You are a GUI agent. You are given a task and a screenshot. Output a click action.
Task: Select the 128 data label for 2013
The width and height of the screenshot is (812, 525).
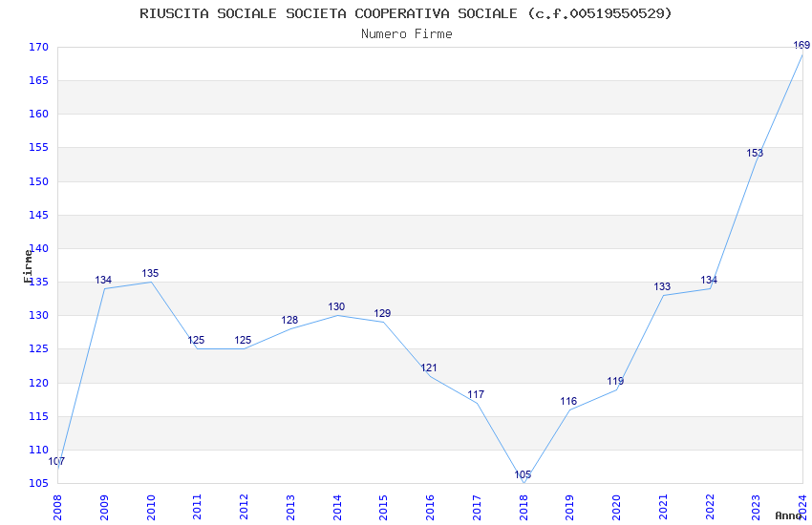(x=289, y=320)
